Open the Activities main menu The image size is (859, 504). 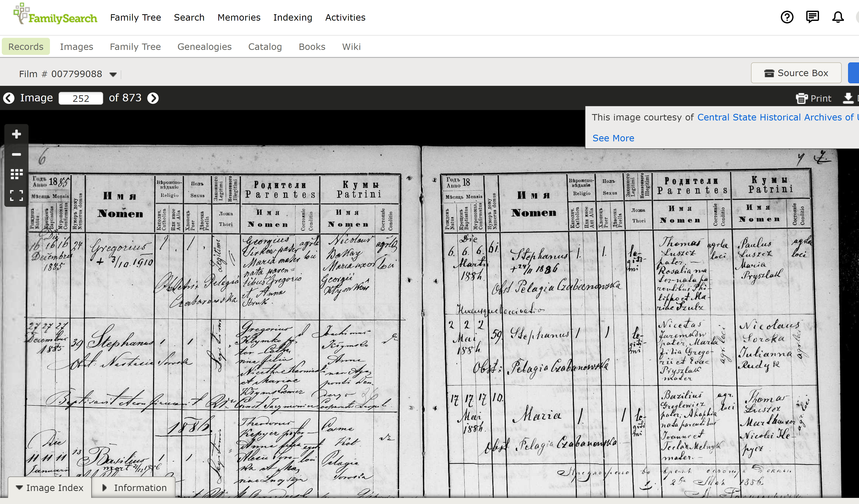click(x=345, y=17)
